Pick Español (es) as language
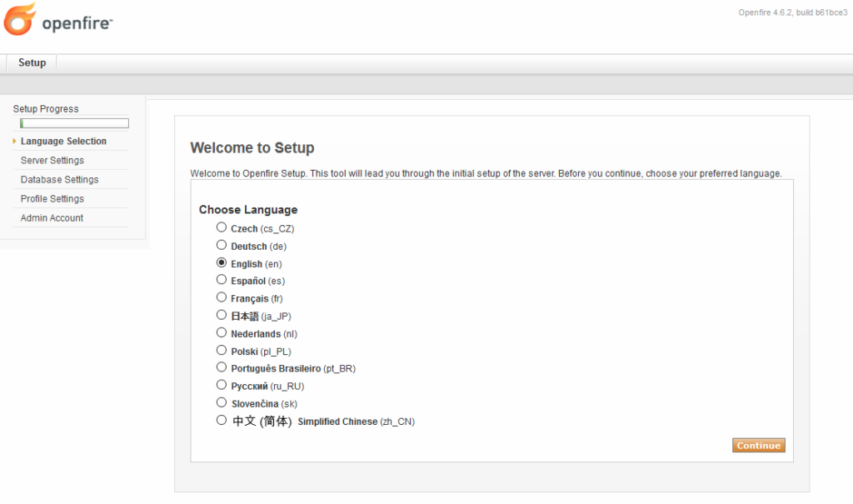 tap(222, 279)
